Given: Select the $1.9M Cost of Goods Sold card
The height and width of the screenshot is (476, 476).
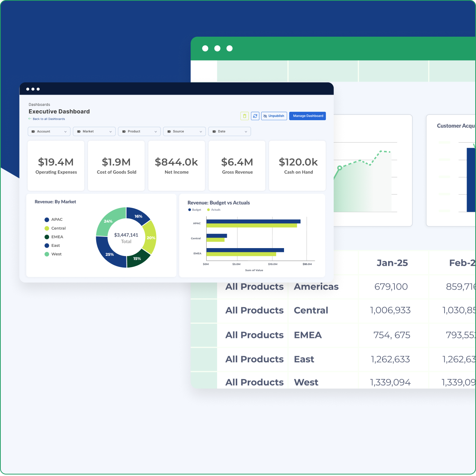Looking at the screenshot, I should tap(116, 166).
